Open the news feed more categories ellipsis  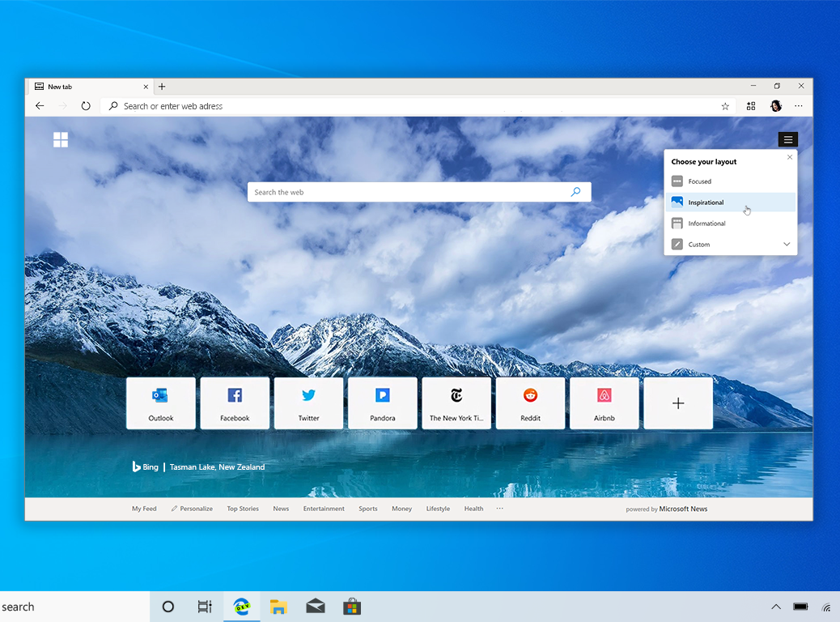tap(499, 509)
